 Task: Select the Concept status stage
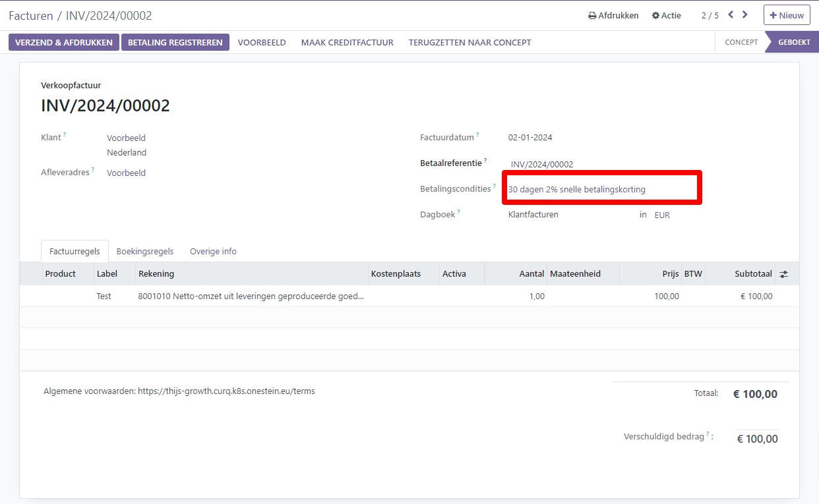click(741, 42)
